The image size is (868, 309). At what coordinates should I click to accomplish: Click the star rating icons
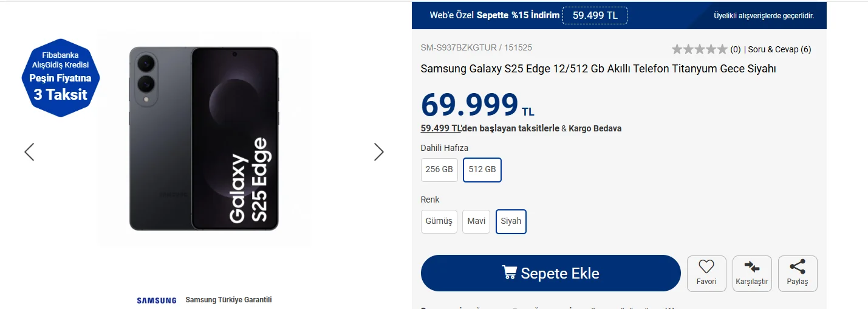click(x=699, y=49)
